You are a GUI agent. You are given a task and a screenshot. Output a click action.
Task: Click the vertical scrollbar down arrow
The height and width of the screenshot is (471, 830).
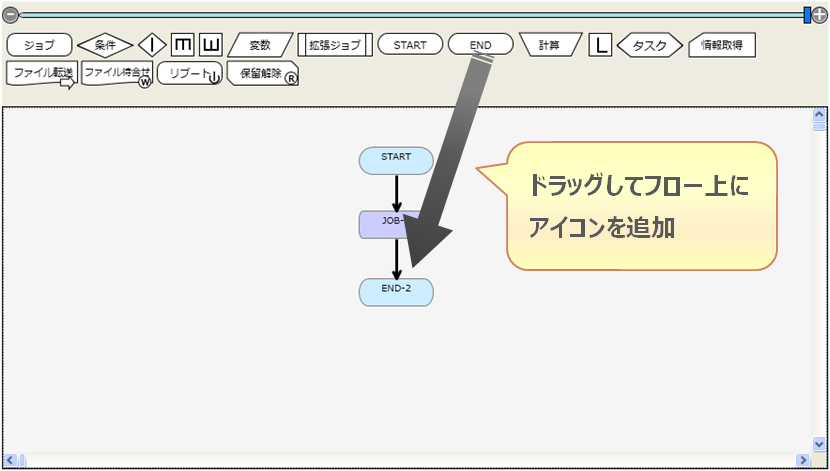click(x=819, y=443)
